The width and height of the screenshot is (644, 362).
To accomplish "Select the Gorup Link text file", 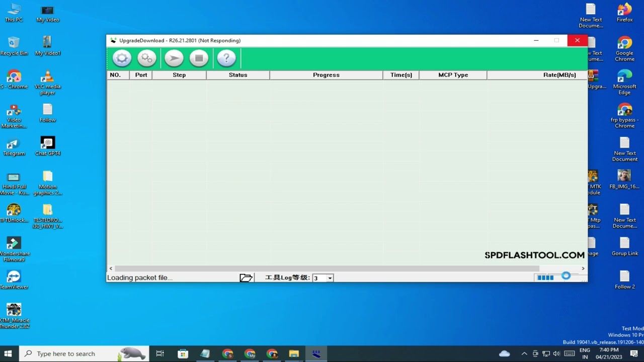I will (x=624, y=246).
